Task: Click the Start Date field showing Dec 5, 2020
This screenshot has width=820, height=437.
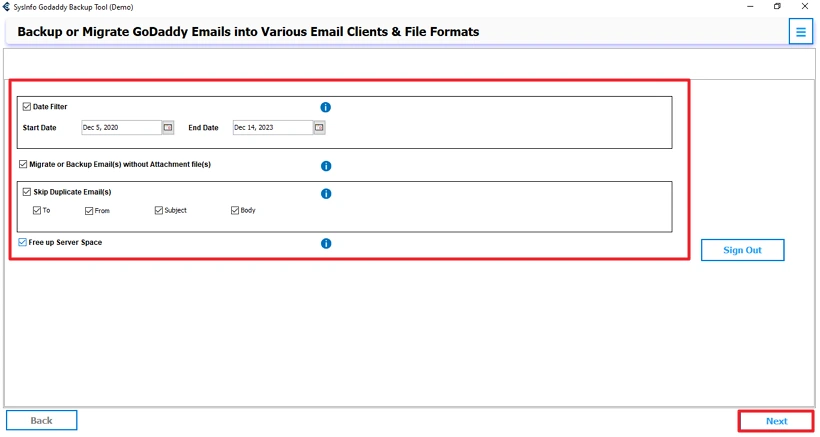Action: [x=121, y=128]
